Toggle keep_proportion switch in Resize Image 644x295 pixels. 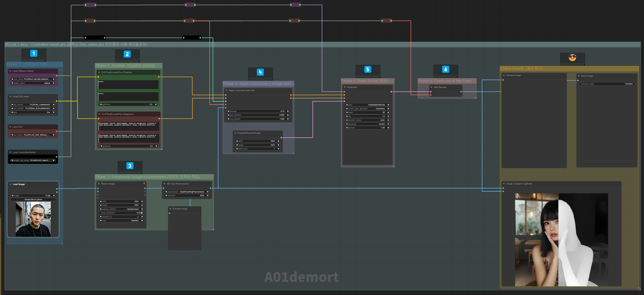click(142, 213)
